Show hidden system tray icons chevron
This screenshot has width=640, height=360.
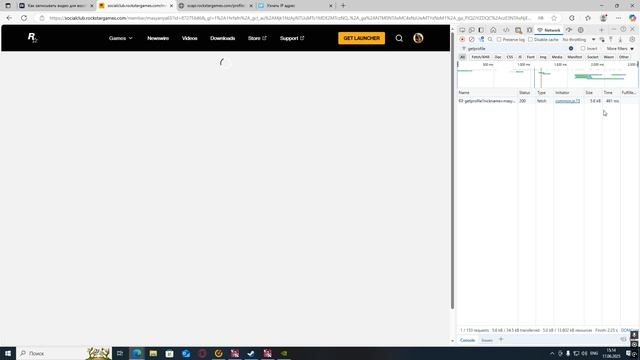552,353
